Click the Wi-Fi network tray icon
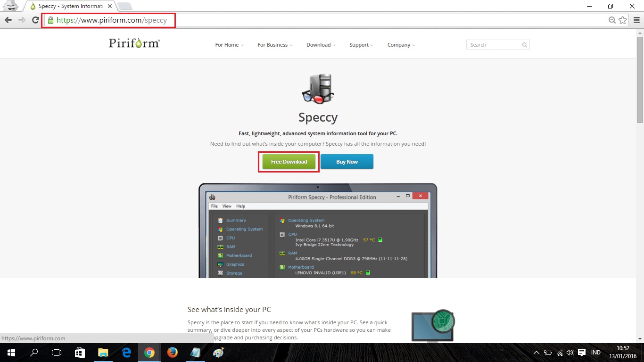The height and width of the screenshot is (362, 644). click(x=560, y=353)
